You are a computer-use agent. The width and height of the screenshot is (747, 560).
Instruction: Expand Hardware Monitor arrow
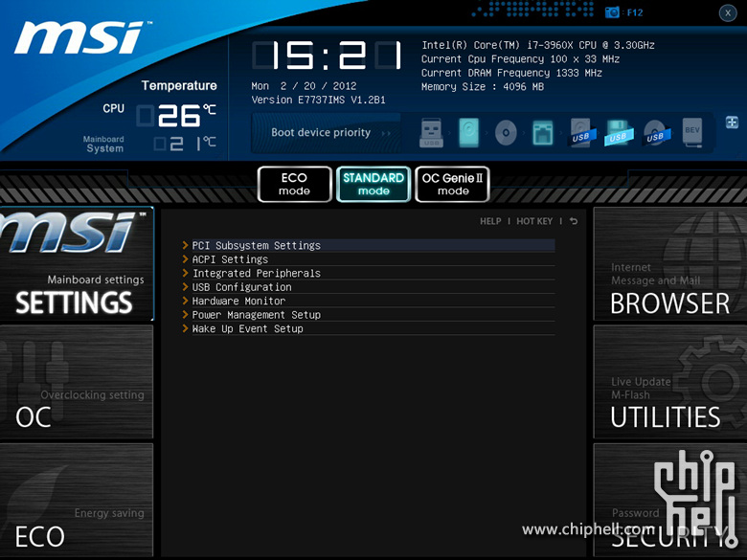point(186,301)
